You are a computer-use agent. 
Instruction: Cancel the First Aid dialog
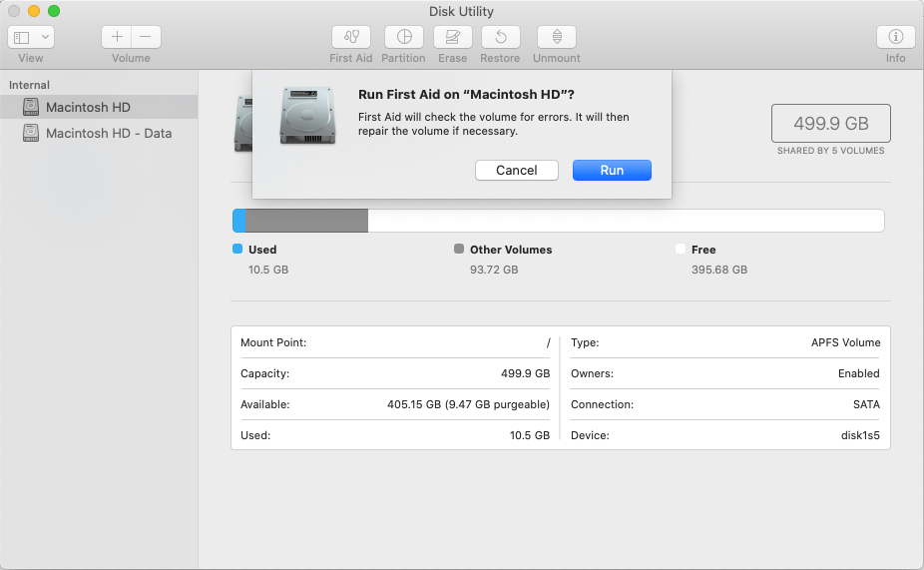(516, 171)
